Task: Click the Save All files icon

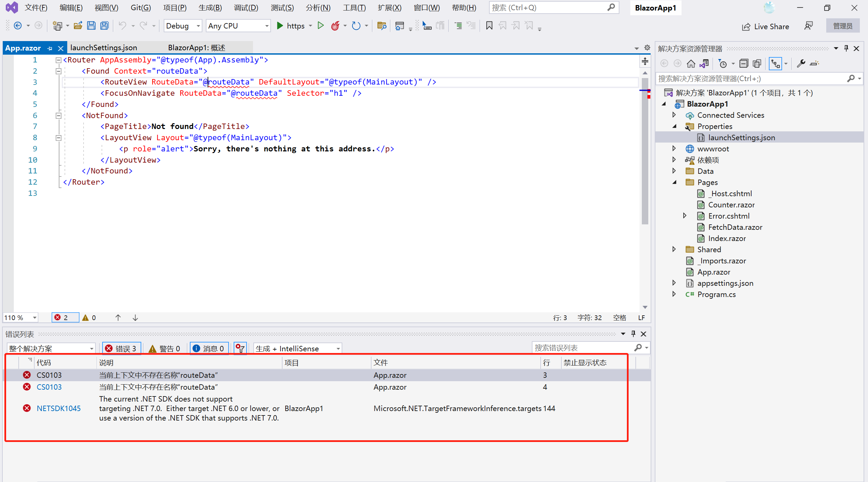Action: [104, 25]
